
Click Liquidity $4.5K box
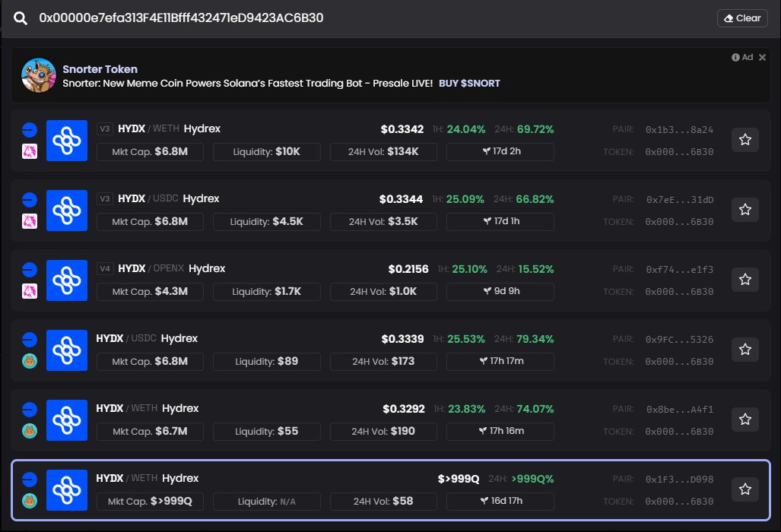pyautogui.click(x=267, y=221)
